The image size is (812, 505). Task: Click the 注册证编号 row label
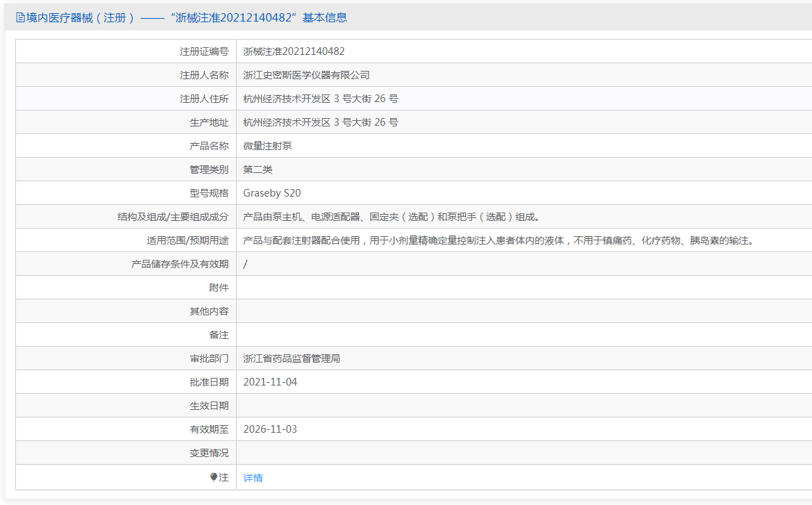click(x=204, y=51)
